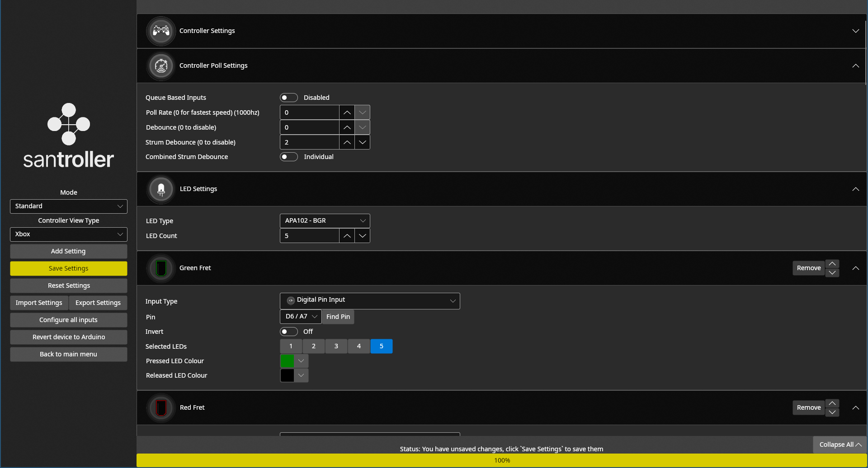Open the Controller View Type dropdown
This screenshot has height=468, width=868.
(x=69, y=234)
